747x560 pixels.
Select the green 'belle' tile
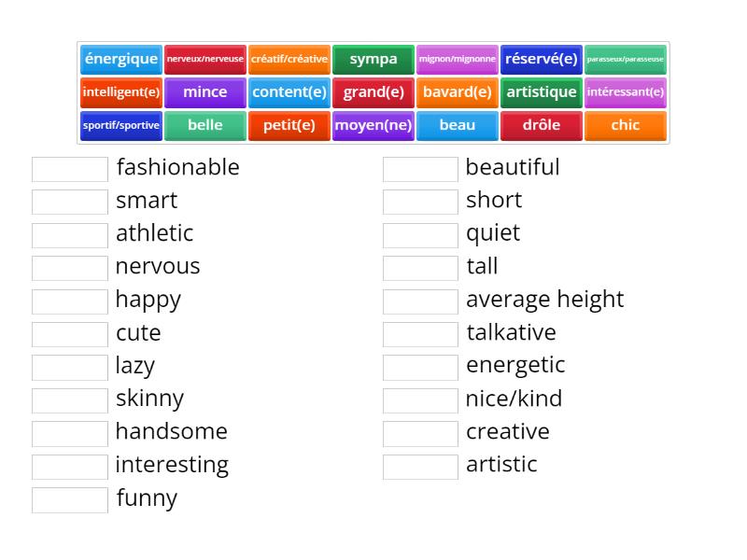tap(205, 126)
